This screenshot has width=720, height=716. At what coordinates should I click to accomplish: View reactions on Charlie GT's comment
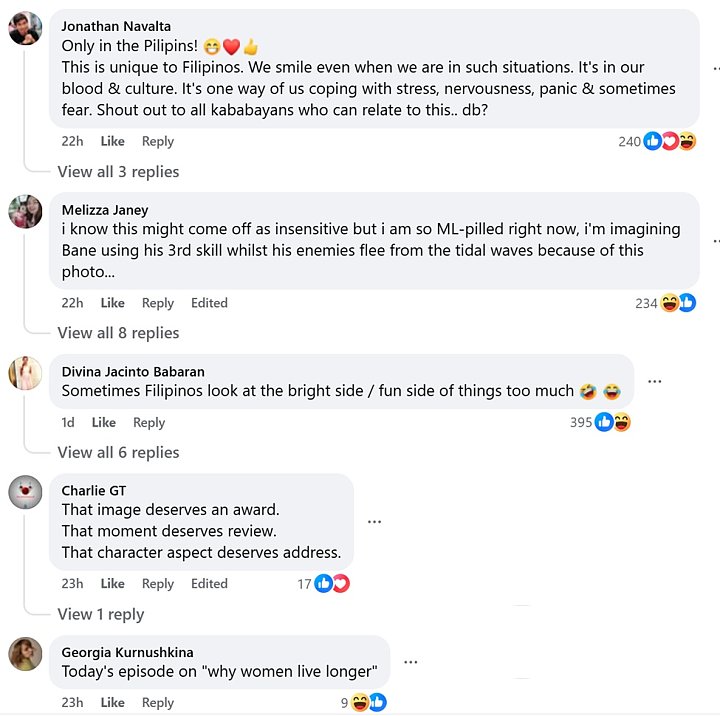click(332, 584)
